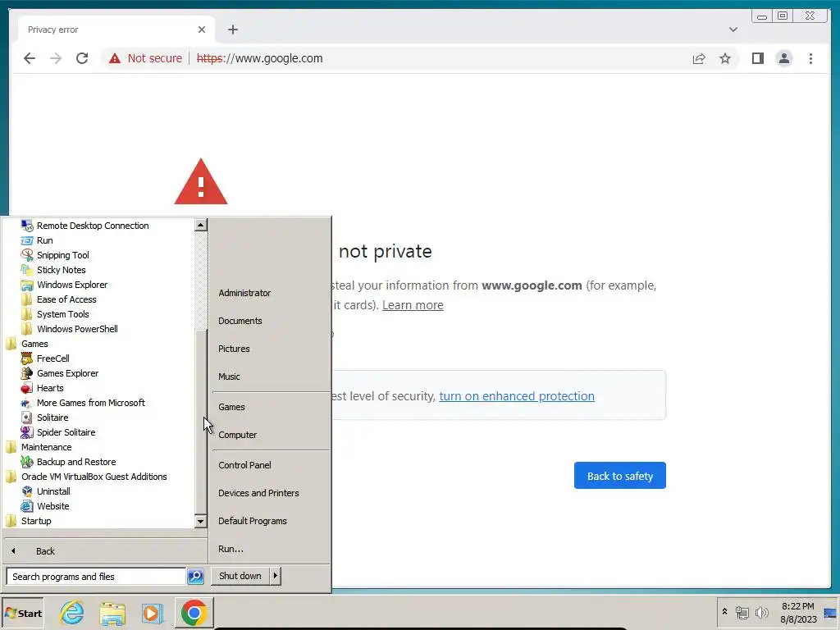The image size is (840, 630).
Task: Open Sticky Notes
Action: 61,270
